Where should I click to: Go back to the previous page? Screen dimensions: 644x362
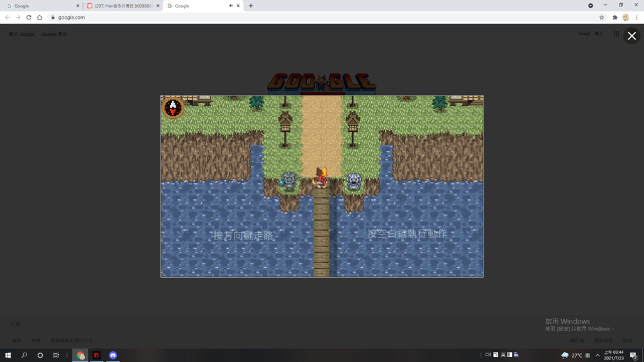[x=8, y=17]
